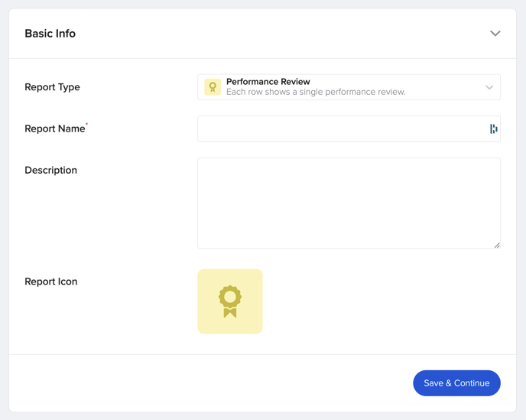Select the Performance Review title text
The height and width of the screenshot is (420, 526).
click(x=268, y=82)
